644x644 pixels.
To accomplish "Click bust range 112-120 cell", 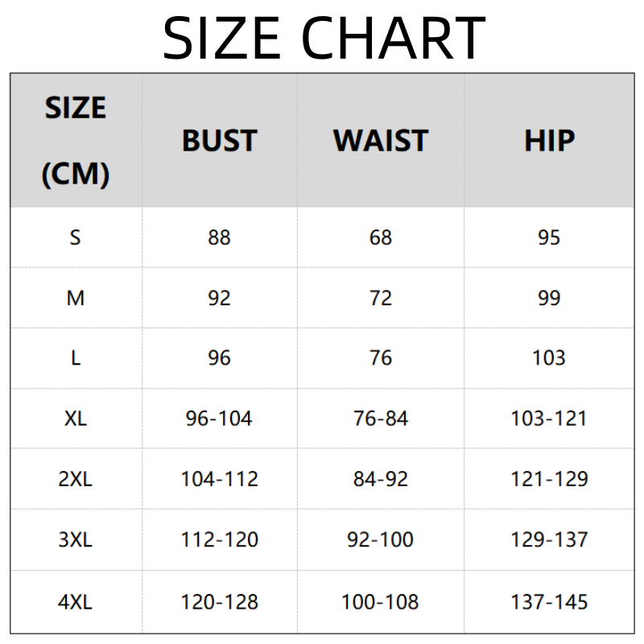I will 219,539.
